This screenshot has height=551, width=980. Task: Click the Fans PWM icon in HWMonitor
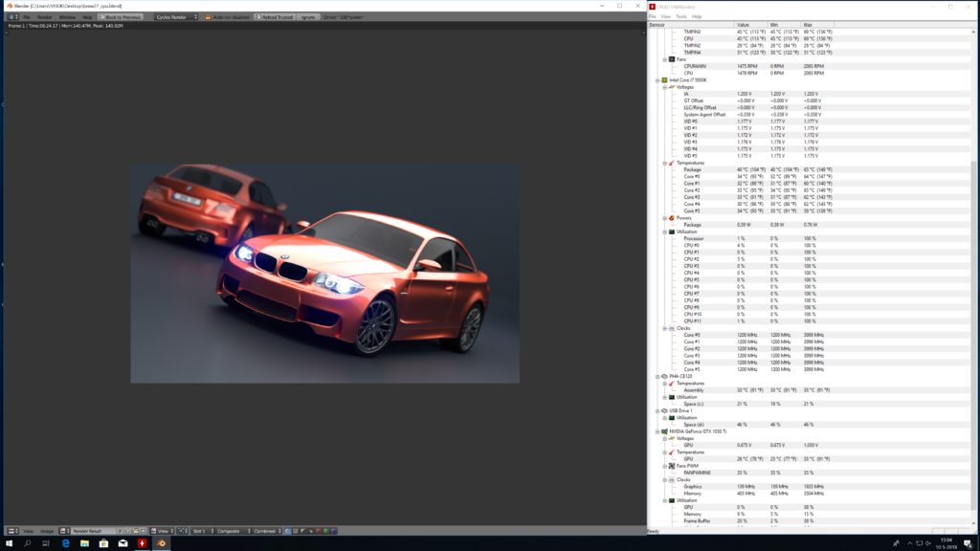(672, 466)
